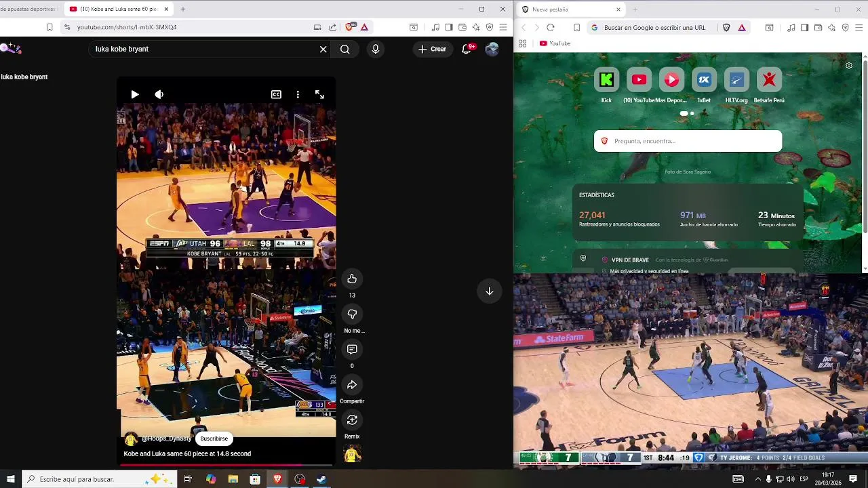Open the playlist music icon in left browser
868x488 pixels.
point(435,27)
